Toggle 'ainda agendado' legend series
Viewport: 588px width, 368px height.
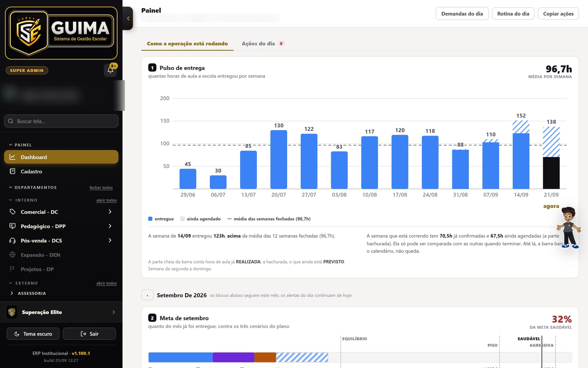tap(201, 219)
